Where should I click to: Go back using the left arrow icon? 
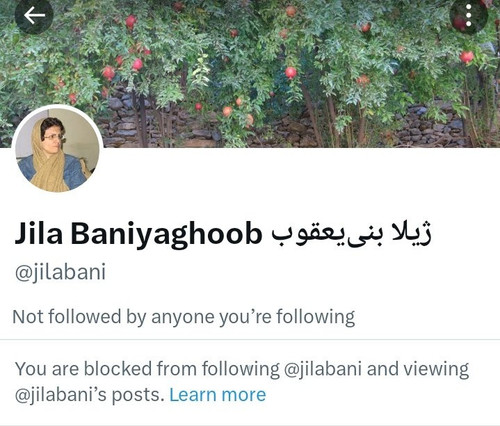point(34,15)
